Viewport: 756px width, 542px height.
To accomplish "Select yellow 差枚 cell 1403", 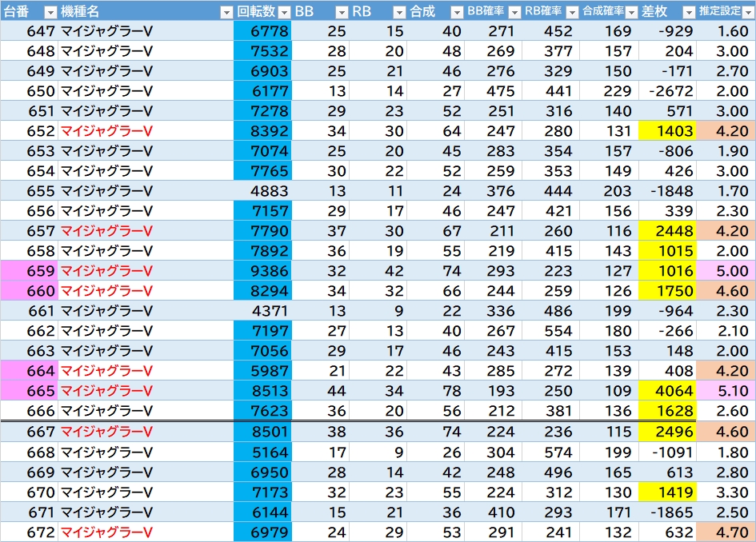I will (667, 130).
